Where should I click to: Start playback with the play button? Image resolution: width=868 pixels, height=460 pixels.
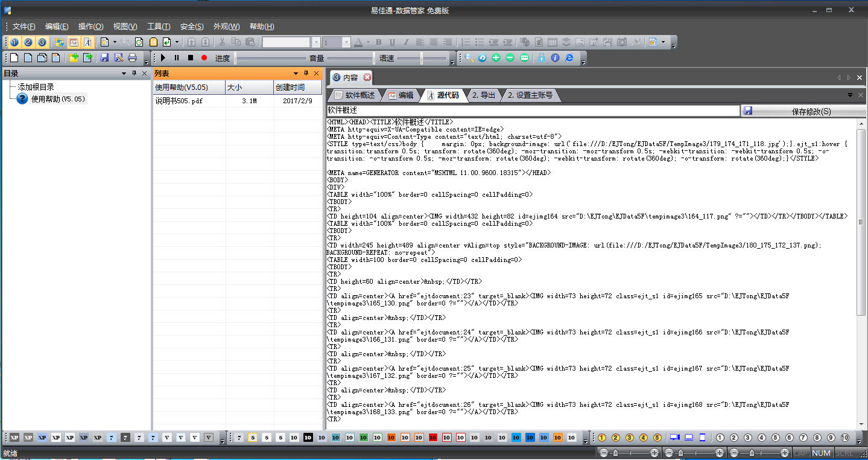163,58
